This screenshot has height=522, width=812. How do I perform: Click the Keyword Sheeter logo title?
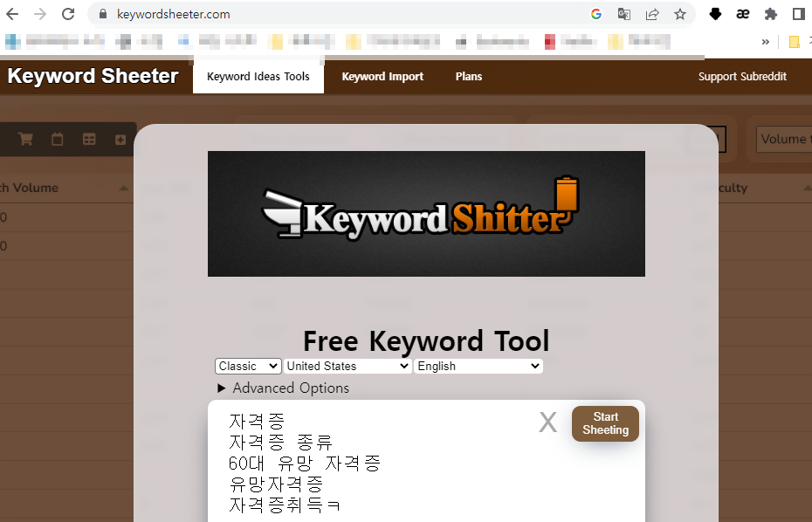(x=93, y=76)
